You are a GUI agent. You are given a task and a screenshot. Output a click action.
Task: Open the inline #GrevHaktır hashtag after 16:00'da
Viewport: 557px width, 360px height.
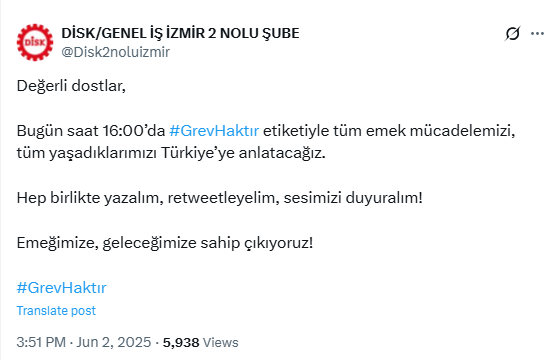(x=214, y=131)
